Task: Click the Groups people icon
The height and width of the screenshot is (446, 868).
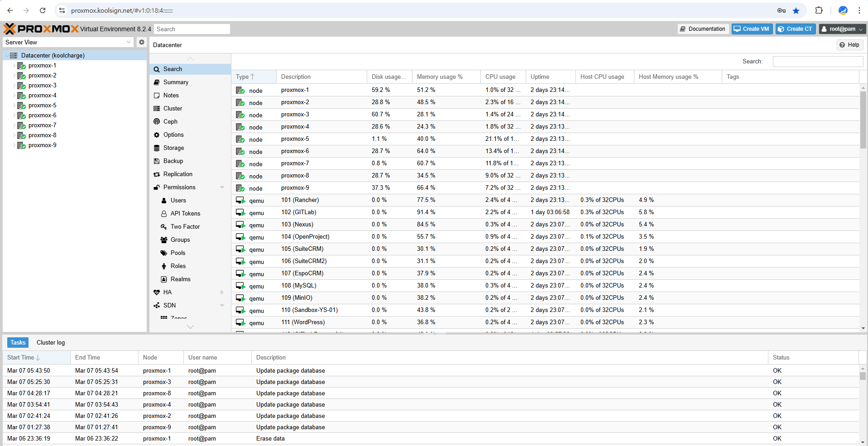Action: coord(164,240)
